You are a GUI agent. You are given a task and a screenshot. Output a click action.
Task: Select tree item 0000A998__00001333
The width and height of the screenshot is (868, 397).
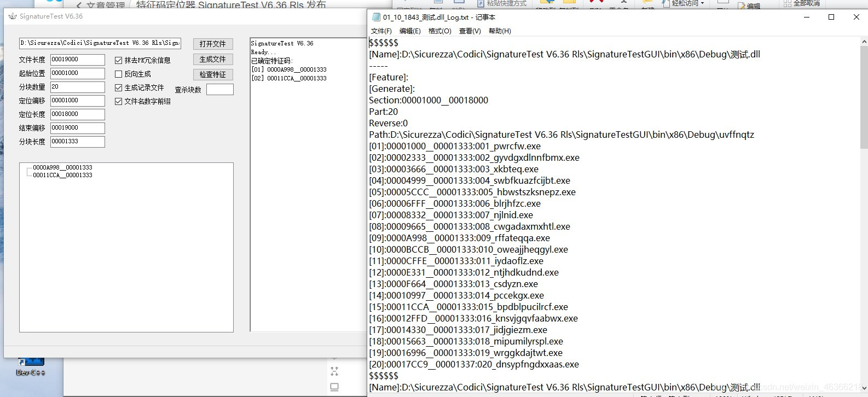pos(62,167)
